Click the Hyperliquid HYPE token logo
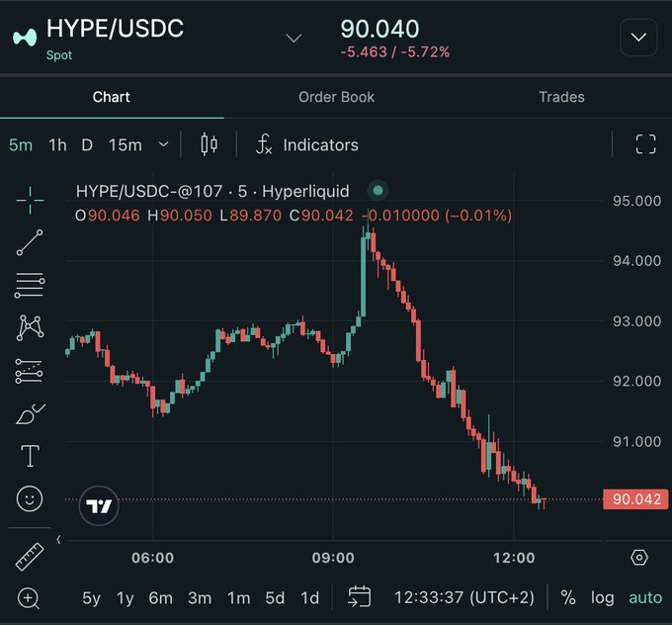This screenshot has height=625, width=672. (25, 38)
